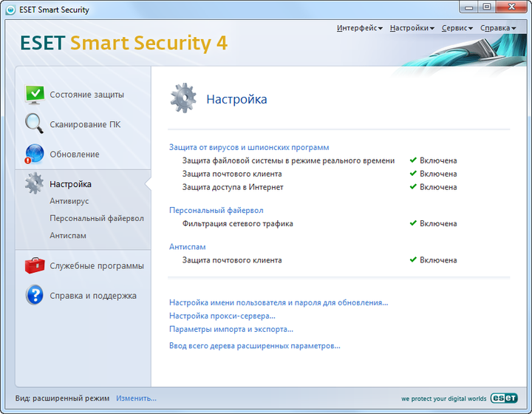Screen dimensions: 532x414
Task: Toggle Фильтрация сетевого трафика Включена status
Action: coord(433,223)
